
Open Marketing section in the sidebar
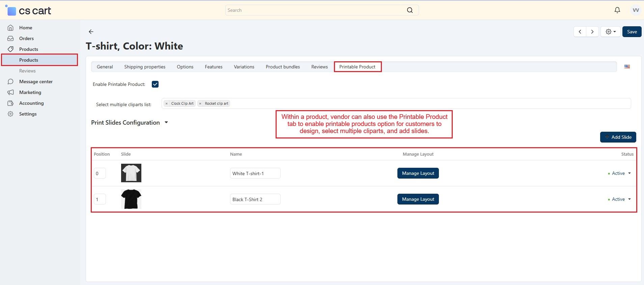tap(30, 92)
